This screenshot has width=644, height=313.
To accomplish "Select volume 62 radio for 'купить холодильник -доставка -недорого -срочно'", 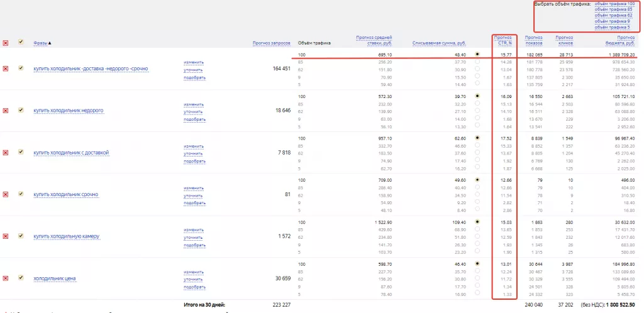I will [x=477, y=69].
